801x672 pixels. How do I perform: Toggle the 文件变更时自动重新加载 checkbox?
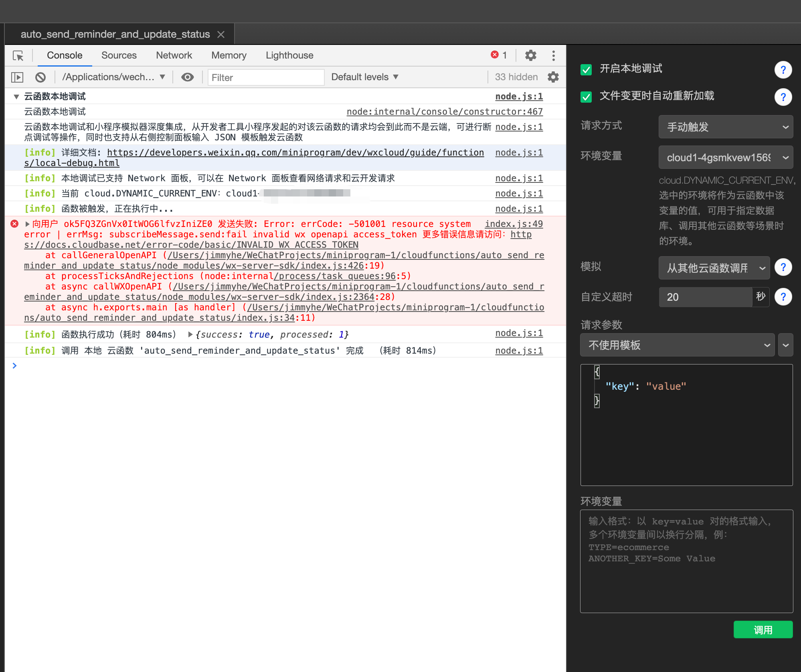(x=586, y=97)
